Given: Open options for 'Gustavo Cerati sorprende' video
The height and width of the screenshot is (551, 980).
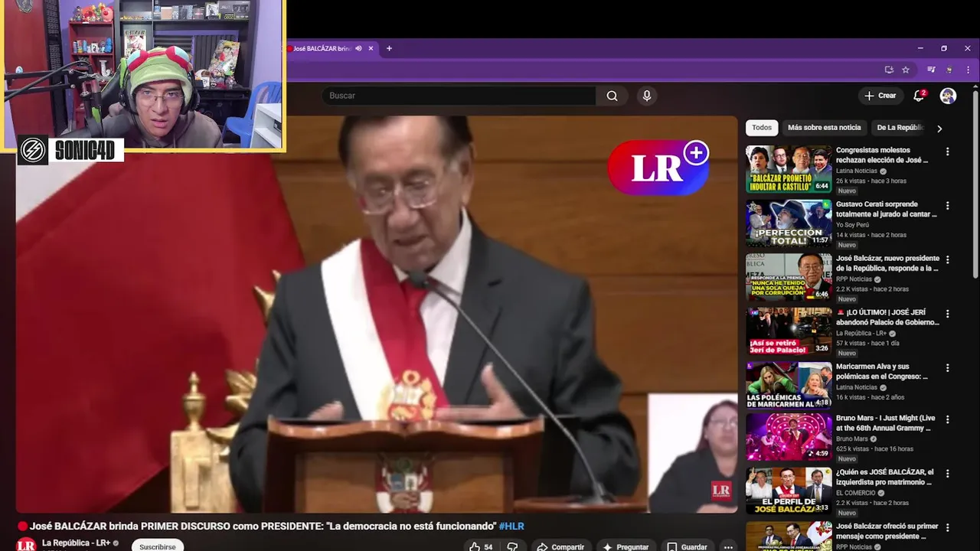Looking at the screenshot, I should [947, 206].
